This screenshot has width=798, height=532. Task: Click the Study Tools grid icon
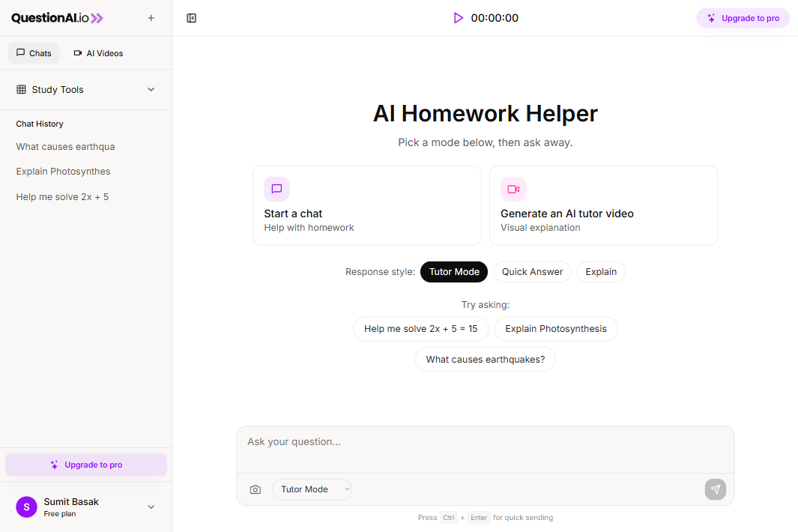[22, 90]
